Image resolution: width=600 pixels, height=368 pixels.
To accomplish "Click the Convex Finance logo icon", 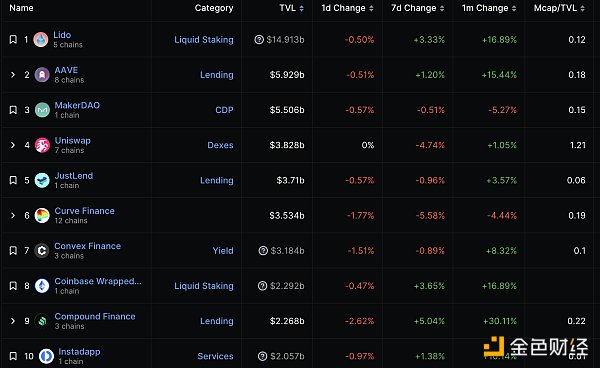I will (x=42, y=251).
